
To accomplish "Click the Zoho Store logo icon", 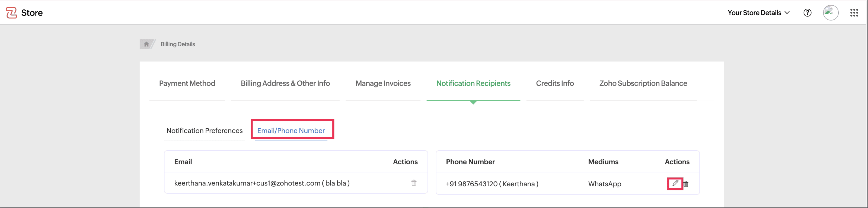I will click(x=11, y=13).
